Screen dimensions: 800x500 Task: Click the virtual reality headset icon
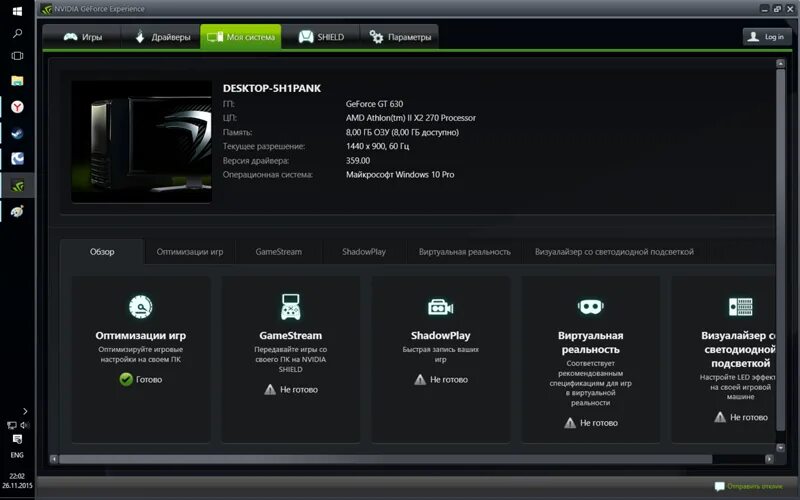click(x=590, y=307)
